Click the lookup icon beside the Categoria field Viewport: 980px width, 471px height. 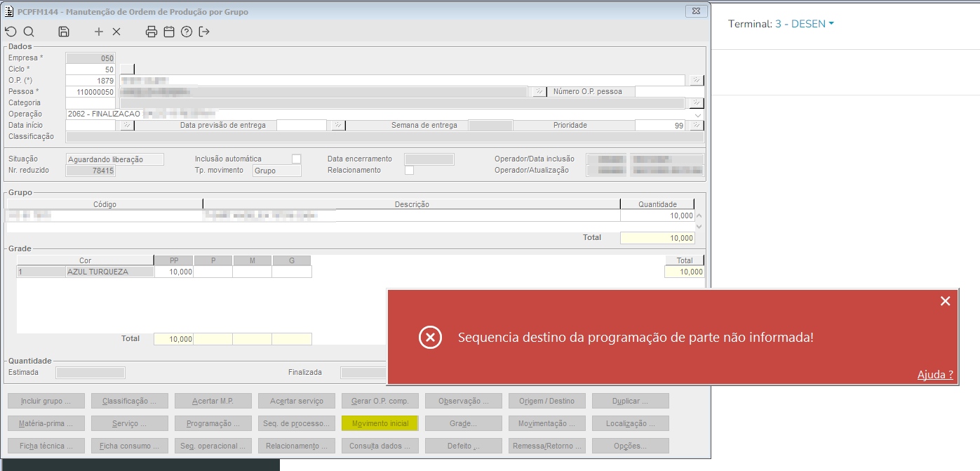coord(697,102)
